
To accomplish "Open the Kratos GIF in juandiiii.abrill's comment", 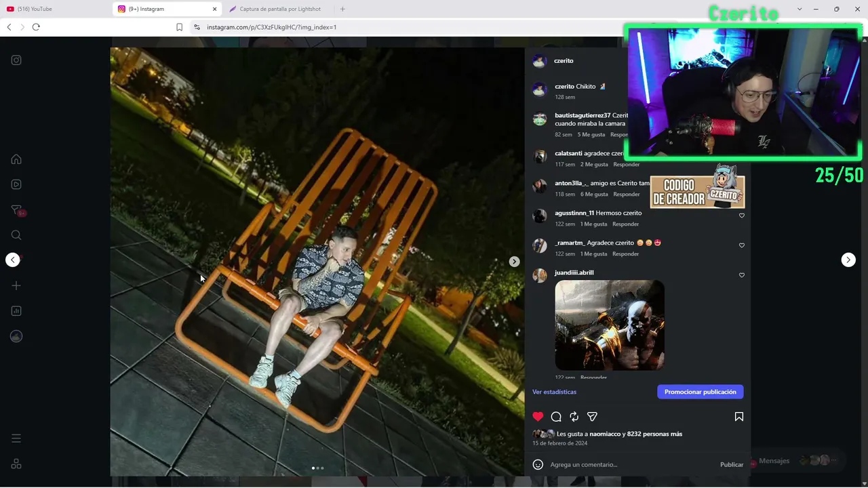I will point(610,325).
